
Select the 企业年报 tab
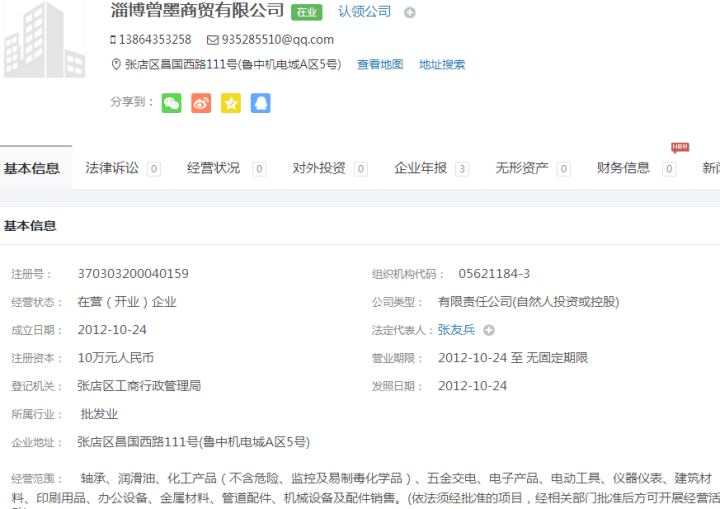(x=421, y=168)
